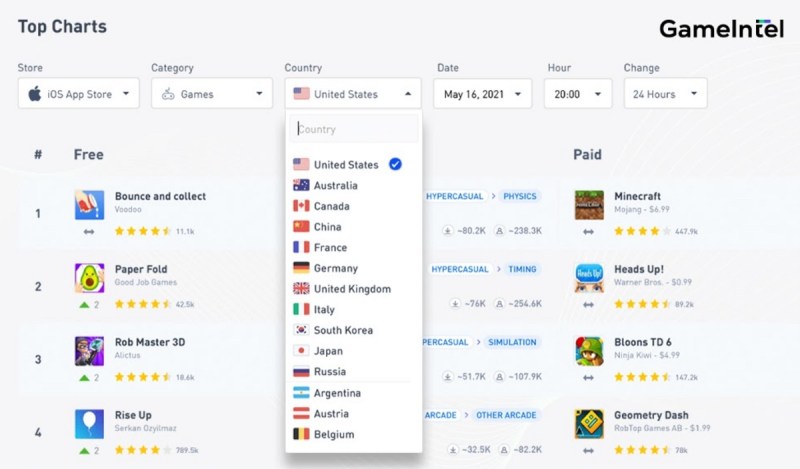Click the download icon next to ~51.7K
The image size is (800, 469).
click(447, 377)
